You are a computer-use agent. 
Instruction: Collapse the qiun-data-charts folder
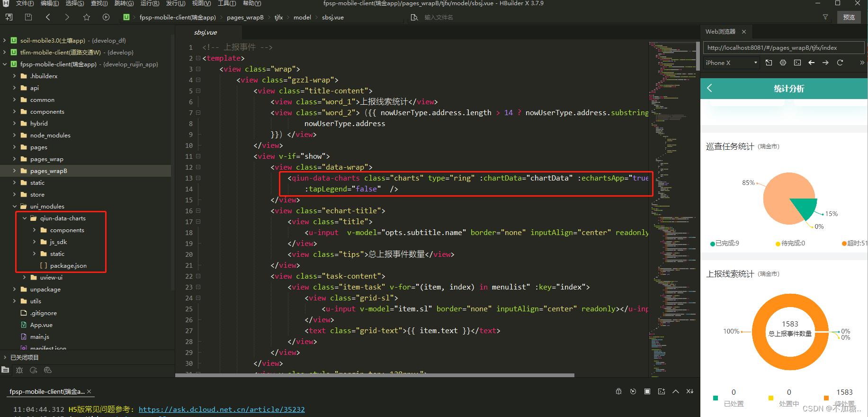[x=25, y=218]
